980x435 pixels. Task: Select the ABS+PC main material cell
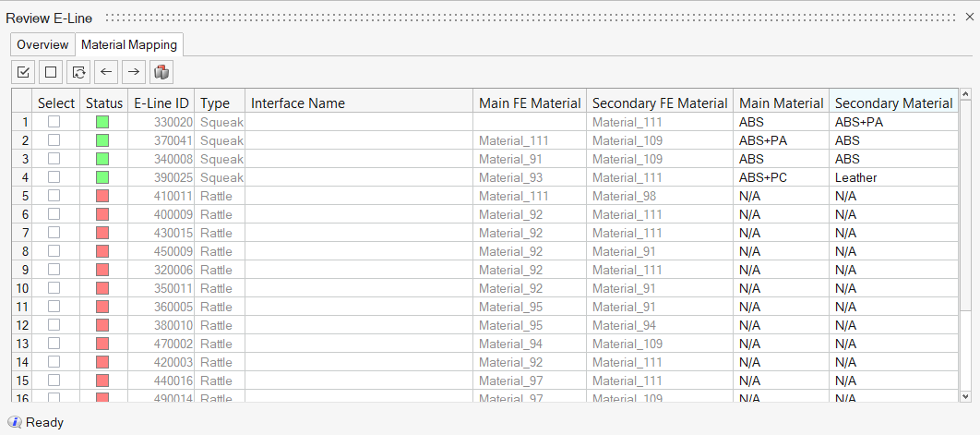pos(763,177)
